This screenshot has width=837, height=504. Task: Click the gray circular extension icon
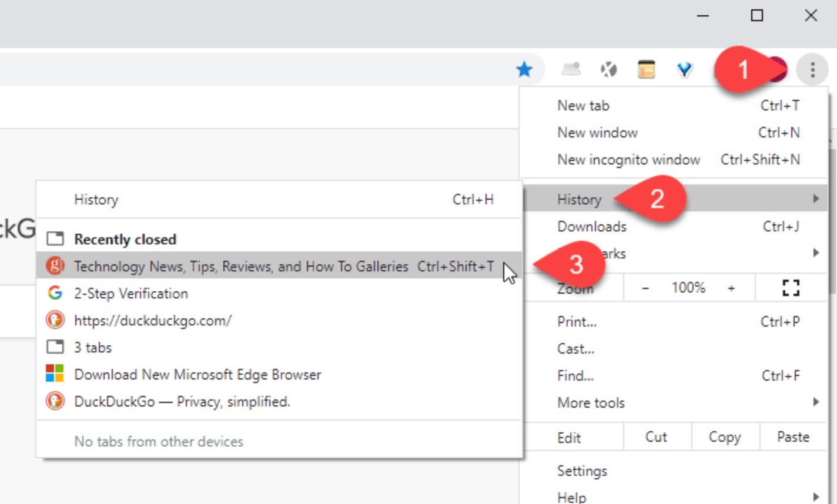(x=608, y=70)
